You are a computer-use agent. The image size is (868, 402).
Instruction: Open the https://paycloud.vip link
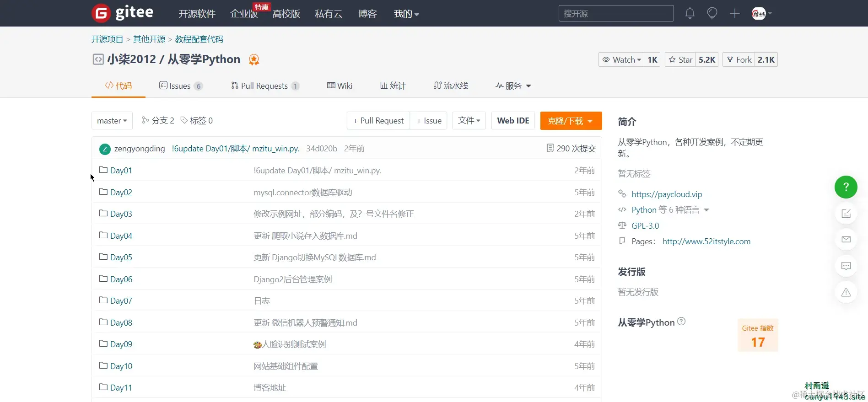[x=667, y=194]
